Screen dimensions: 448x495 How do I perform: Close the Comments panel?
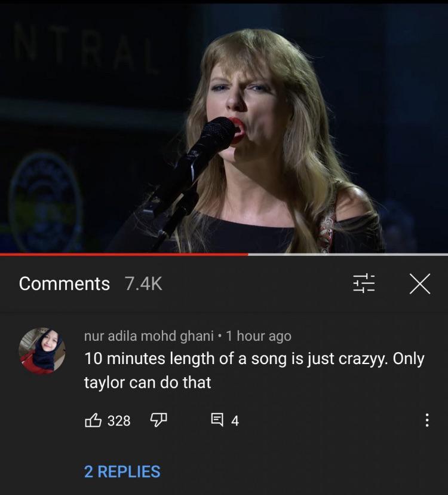click(x=419, y=283)
